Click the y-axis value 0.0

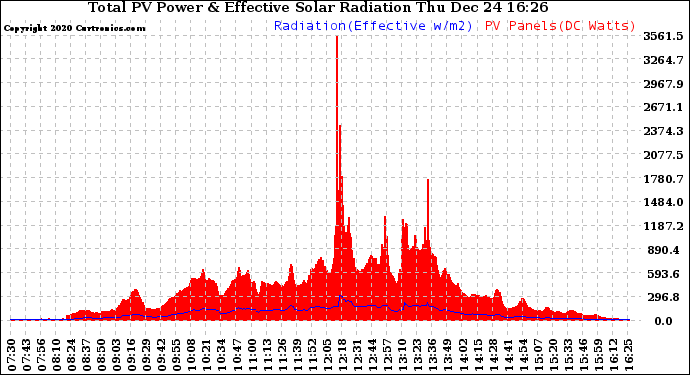(x=663, y=321)
